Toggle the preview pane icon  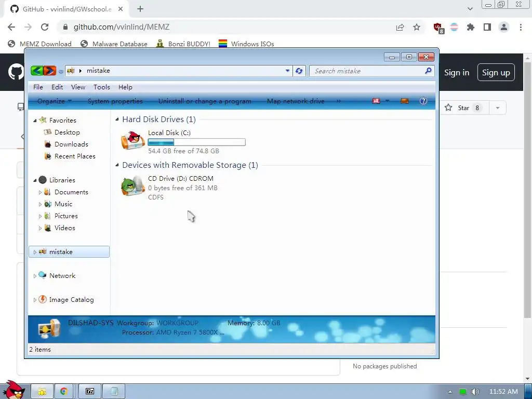coord(404,101)
